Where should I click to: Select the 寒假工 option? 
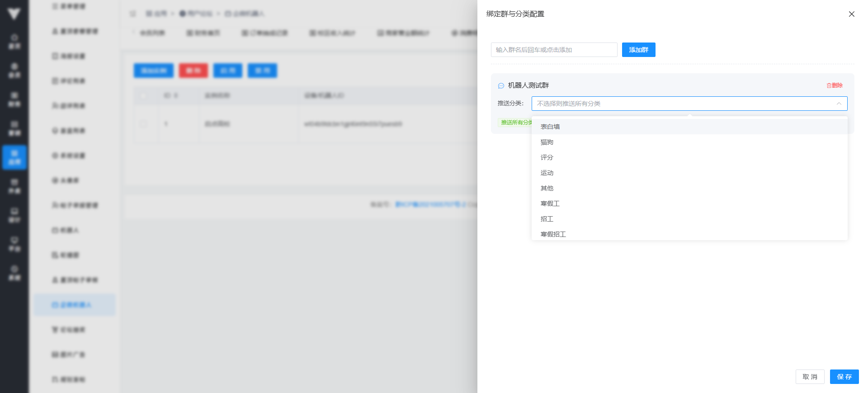pos(550,204)
